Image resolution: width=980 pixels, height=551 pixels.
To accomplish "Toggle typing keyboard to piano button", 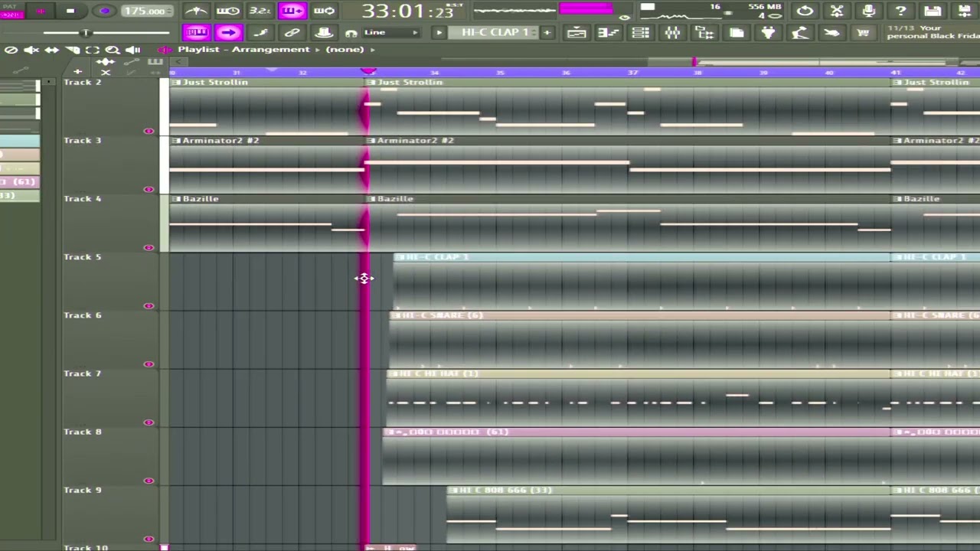I will coord(197,32).
